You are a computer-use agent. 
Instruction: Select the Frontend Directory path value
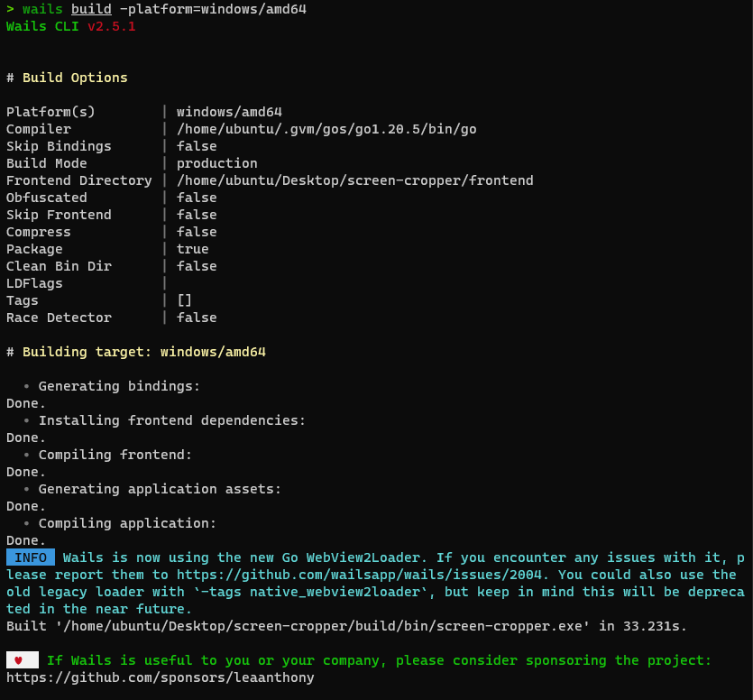tap(354, 180)
